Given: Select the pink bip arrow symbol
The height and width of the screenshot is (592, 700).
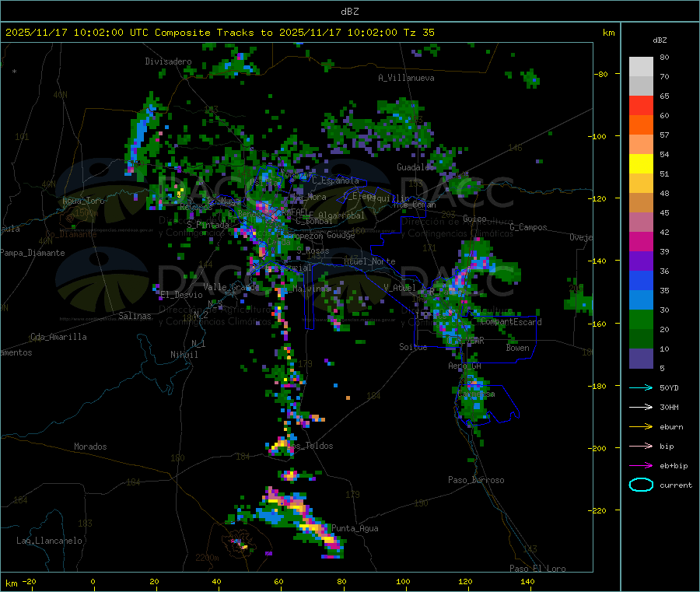Looking at the screenshot, I should (x=641, y=446).
